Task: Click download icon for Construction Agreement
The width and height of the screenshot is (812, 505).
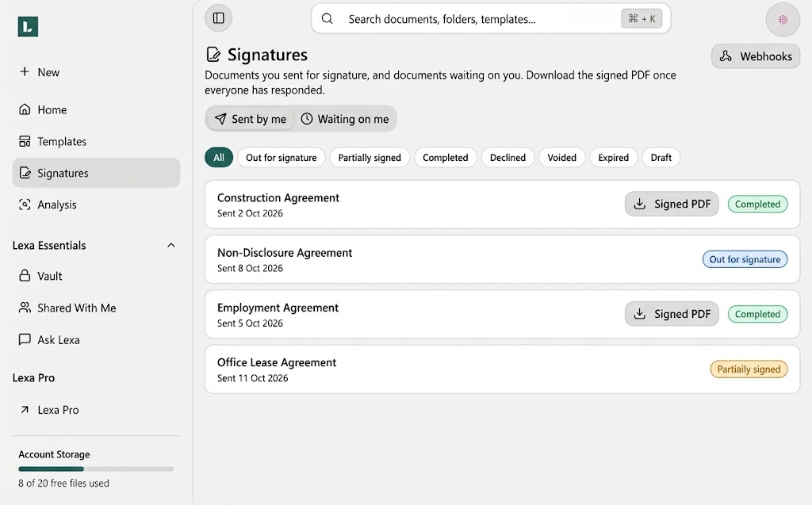Action: [640, 204]
